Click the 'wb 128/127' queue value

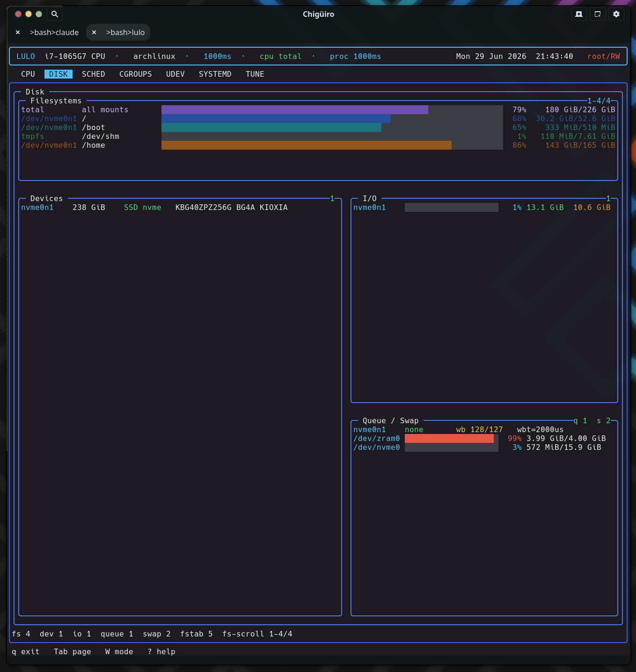[x=480, y=429]
